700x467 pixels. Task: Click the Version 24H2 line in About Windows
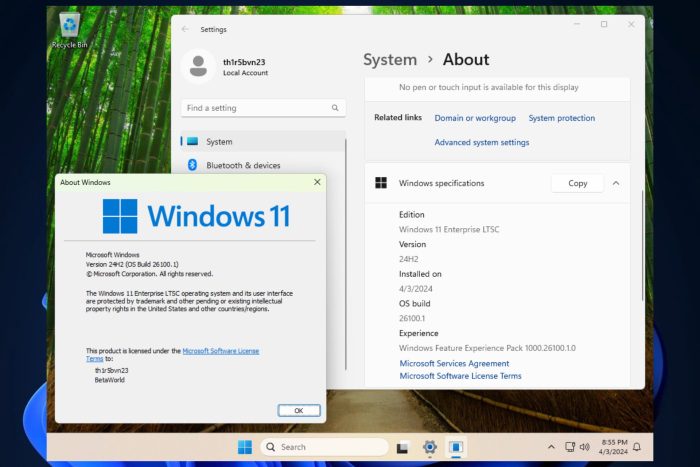132,264
